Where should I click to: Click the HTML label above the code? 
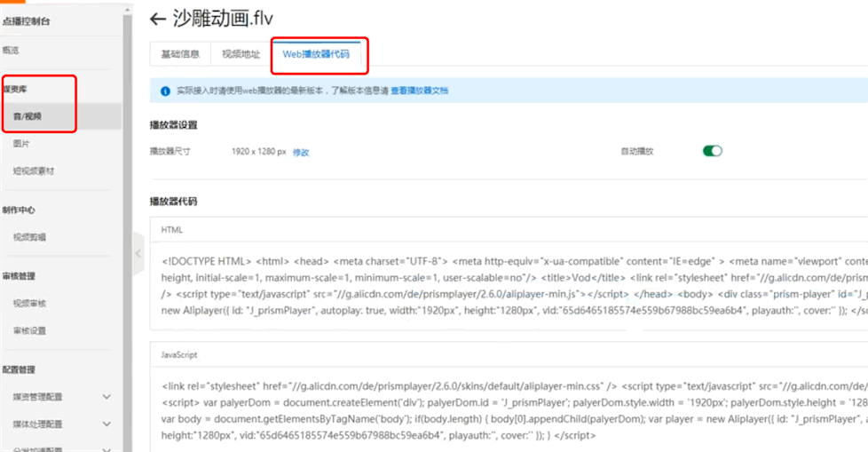coord(171,229)
